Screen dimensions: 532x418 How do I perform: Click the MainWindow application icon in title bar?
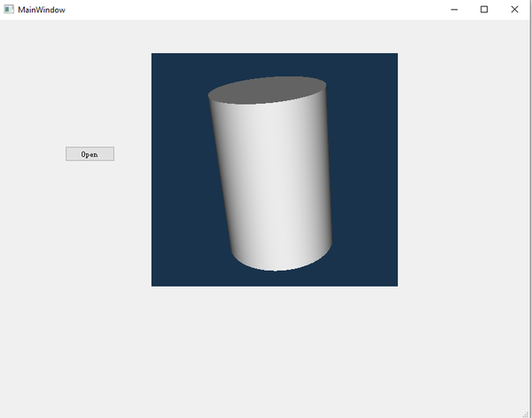click(x=9, y=9)
